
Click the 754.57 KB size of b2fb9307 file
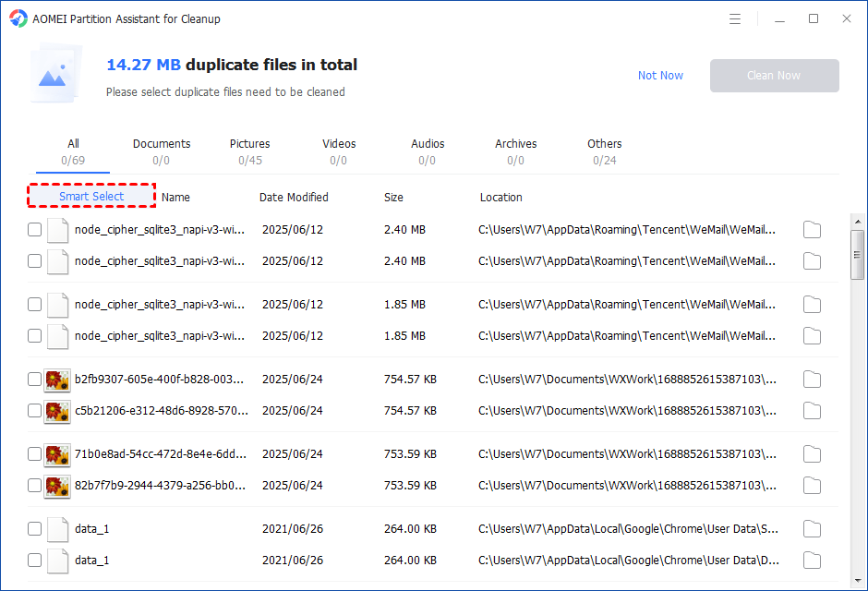click(x=410, y=379)
